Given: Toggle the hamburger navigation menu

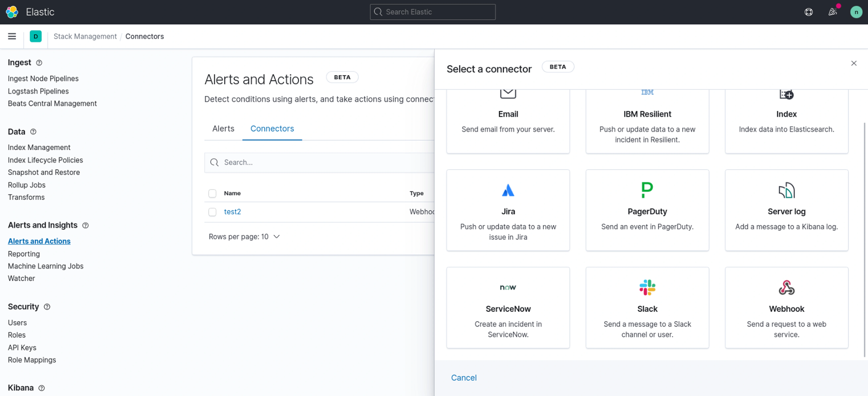Looking at the screenshot, I should 12,36.
